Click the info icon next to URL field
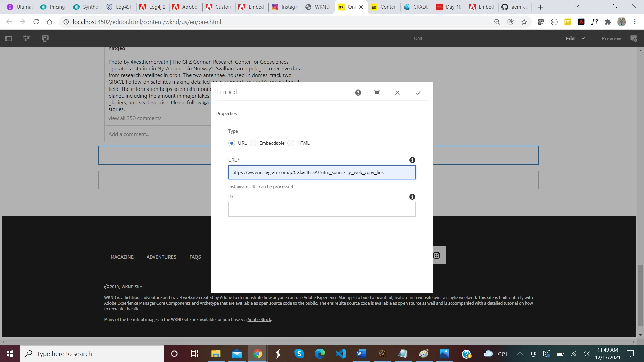 coord(412,160)
